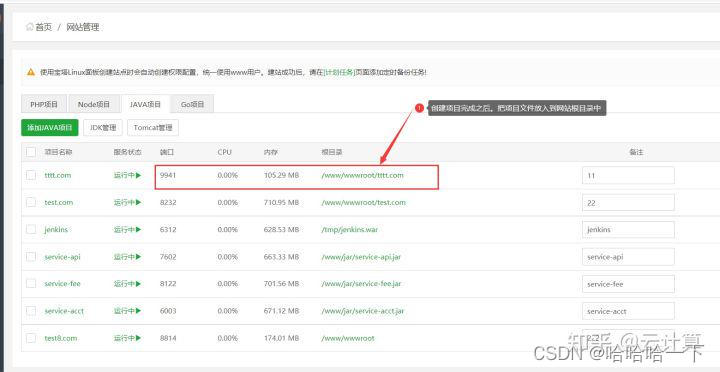
Task: Open the service-acct project name
Action: coord(64,311)
